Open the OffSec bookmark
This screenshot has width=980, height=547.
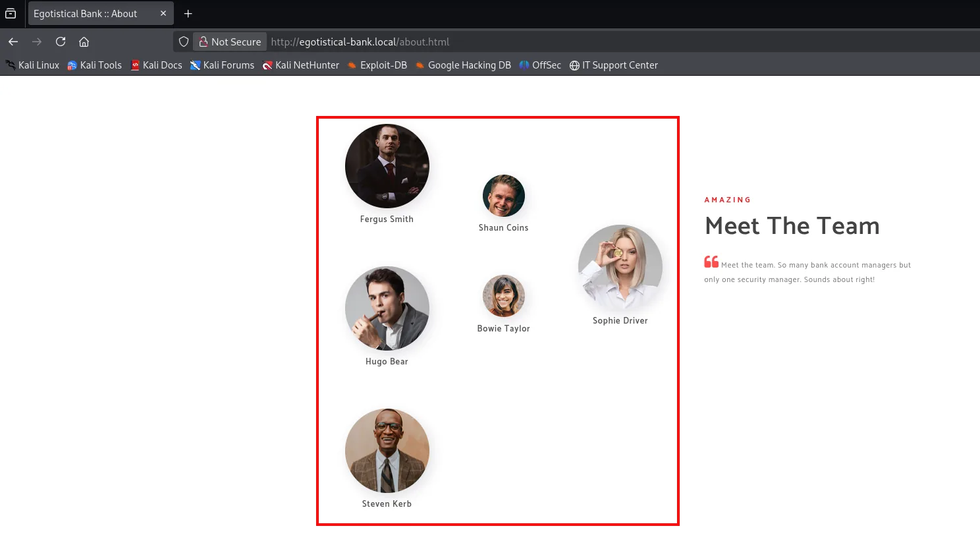(x=540, y=65)
